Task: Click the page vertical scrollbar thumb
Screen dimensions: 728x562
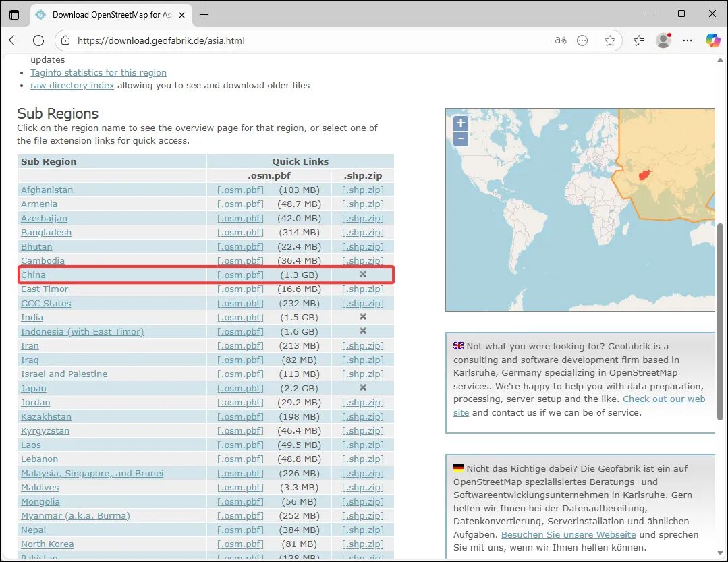Action: coord(720,322)
